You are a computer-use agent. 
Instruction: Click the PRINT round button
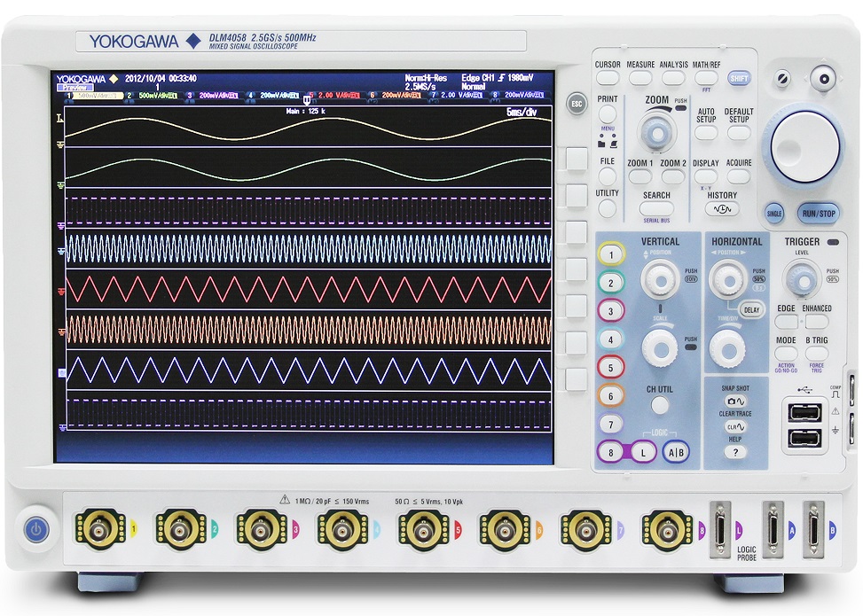click(607, 114)
